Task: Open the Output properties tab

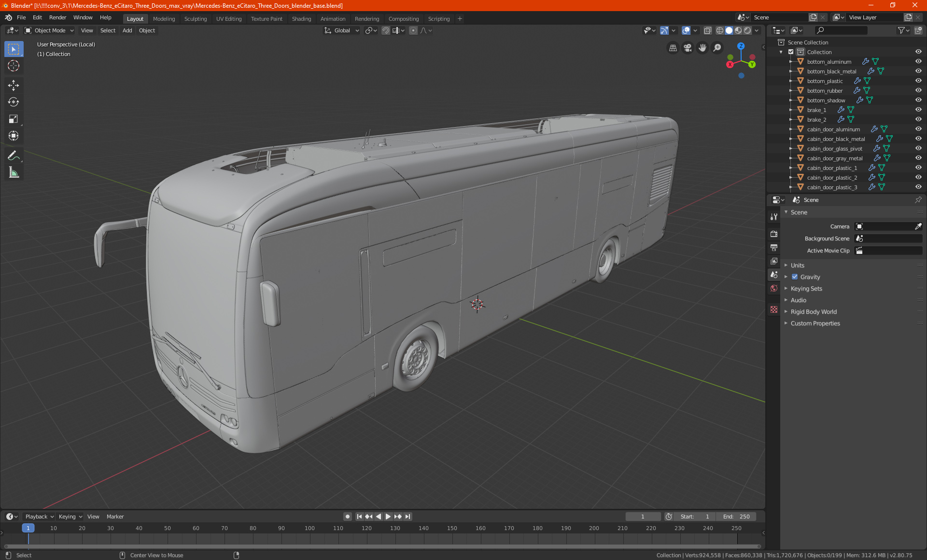Action: coord(774,248)
